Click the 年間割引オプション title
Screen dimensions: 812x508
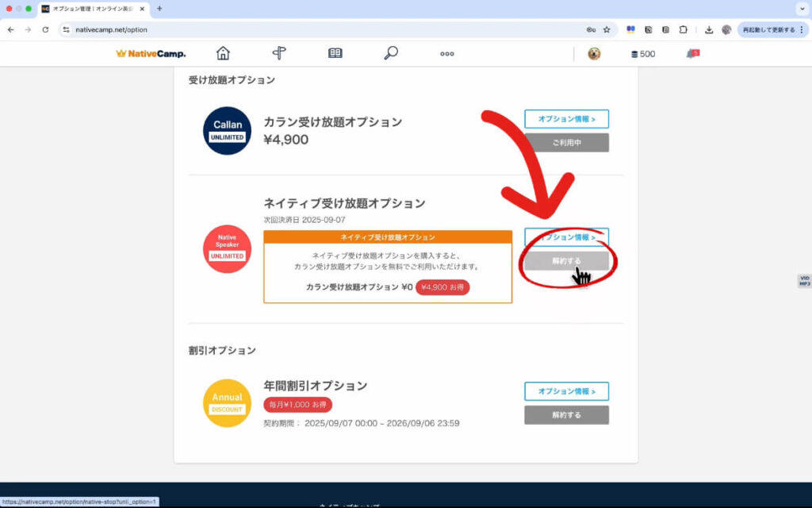316,386
